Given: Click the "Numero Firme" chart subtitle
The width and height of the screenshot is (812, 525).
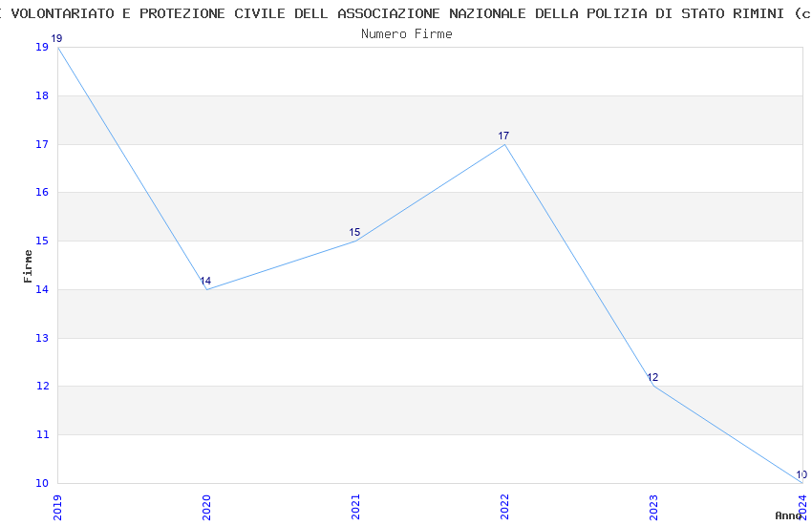Looking at the screenshot, I should pos(406,34).
